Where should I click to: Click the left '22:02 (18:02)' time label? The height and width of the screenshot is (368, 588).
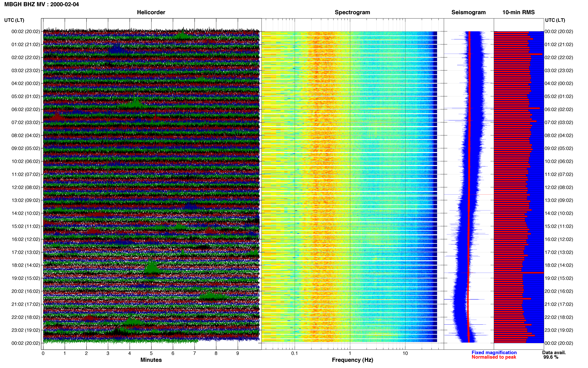(x=26, y=317)
